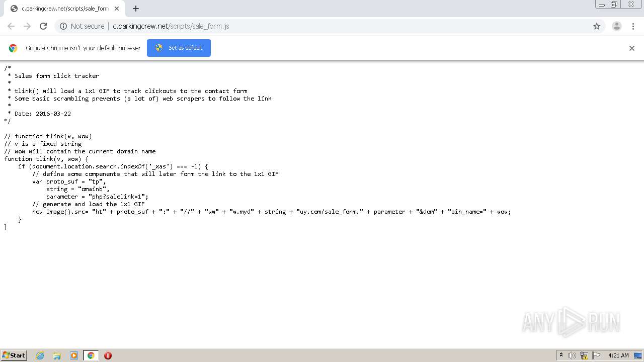
Task: Click the Show desktop button
Action: click(638, 355)
